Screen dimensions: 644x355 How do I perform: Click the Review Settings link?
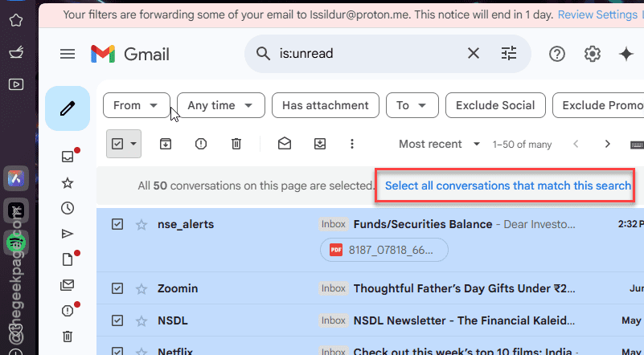tap(597, 14)
